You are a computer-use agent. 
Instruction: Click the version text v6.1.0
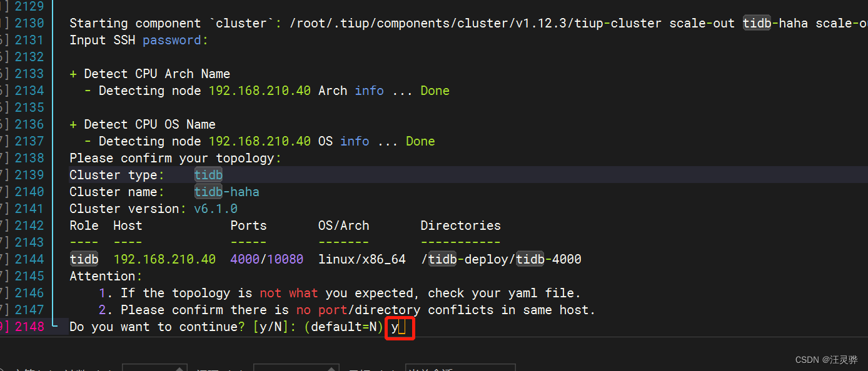coord(216,208)
